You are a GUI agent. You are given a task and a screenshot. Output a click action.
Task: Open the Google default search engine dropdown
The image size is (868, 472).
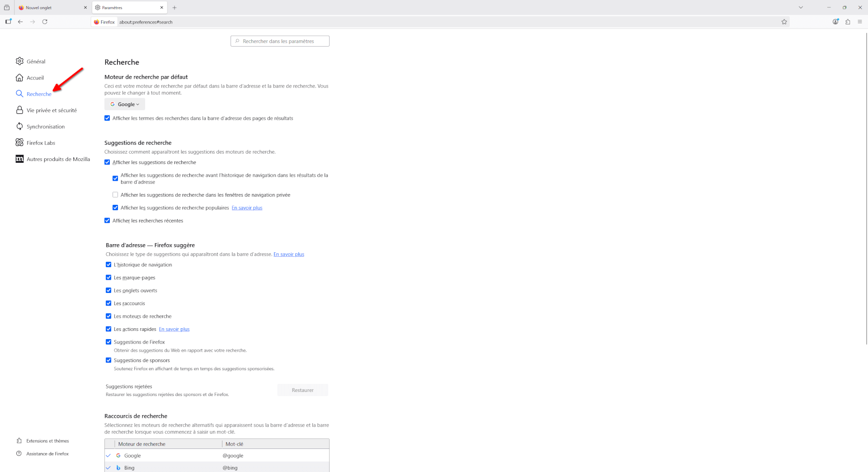(x=125, y=104)
